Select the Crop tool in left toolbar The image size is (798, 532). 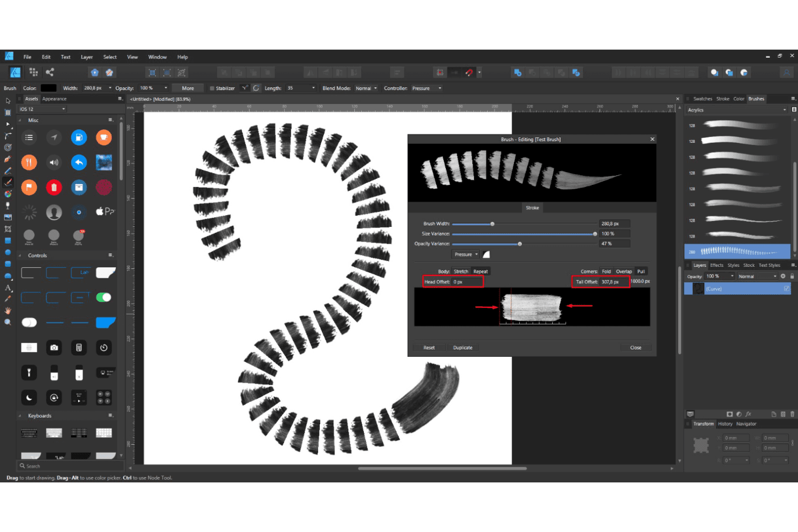pos(8,229)
